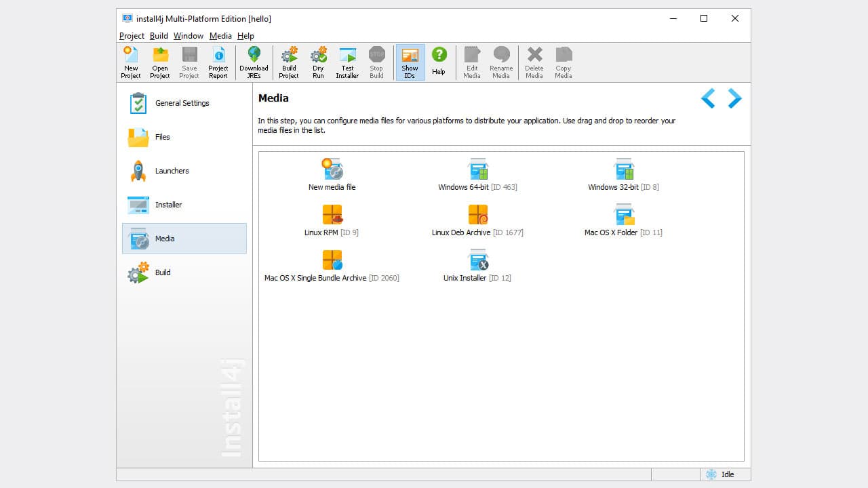868x488 pixels.
Task: Open a new project with New Project icon
Action: [x=130, y=62]
